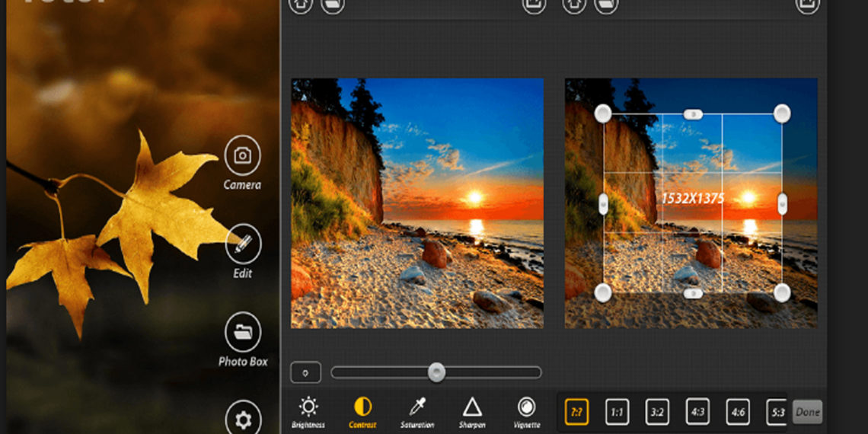Open the Camera from the Fotor home screen
868x434 pixels.
click(x=242, y=155)
